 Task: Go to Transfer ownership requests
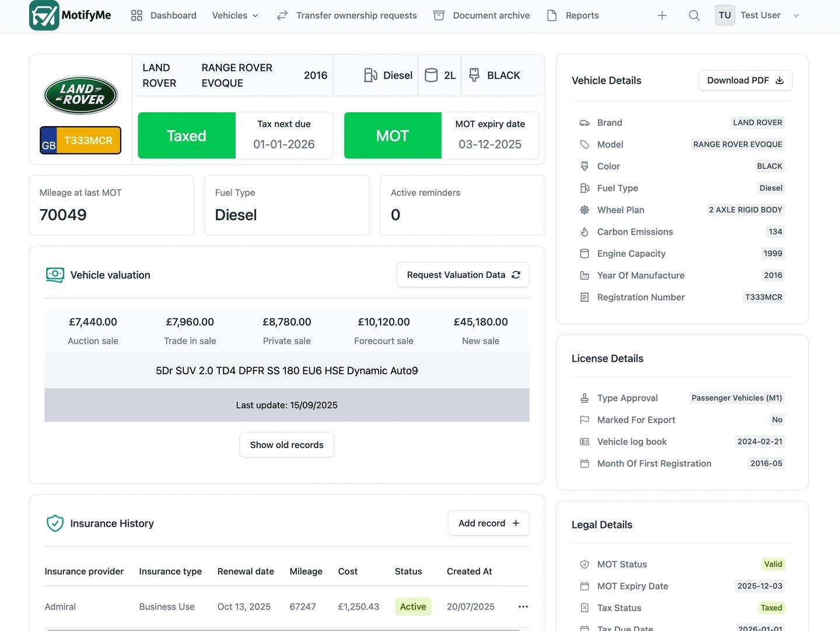point(347,16)
